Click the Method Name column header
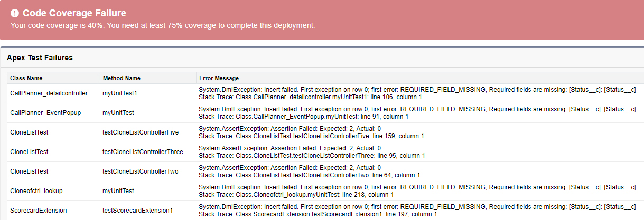The height and width of the screenshot is (220, 644). pos(122,78)
